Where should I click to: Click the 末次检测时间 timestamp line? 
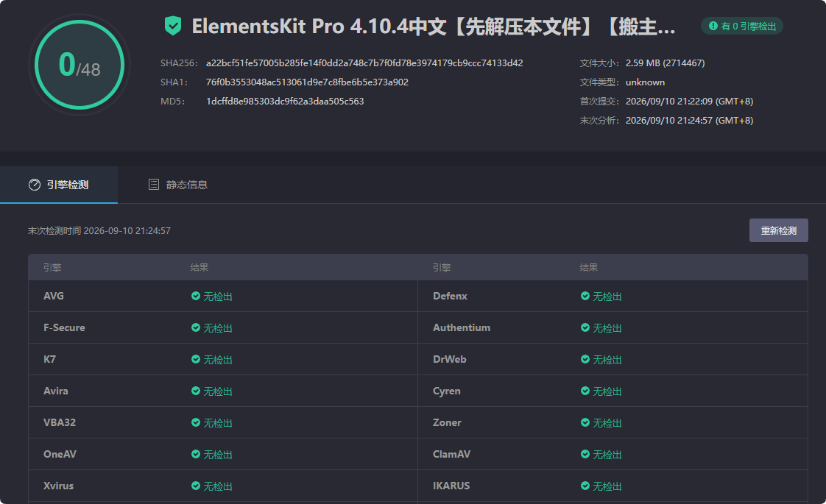click(x=99, y=231)
